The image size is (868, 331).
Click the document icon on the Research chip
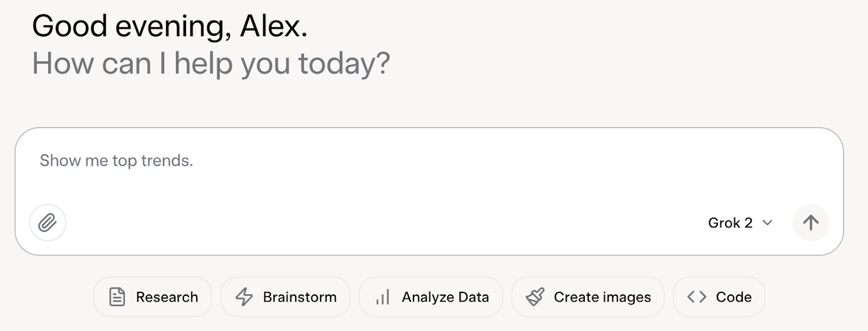[117, 297]
